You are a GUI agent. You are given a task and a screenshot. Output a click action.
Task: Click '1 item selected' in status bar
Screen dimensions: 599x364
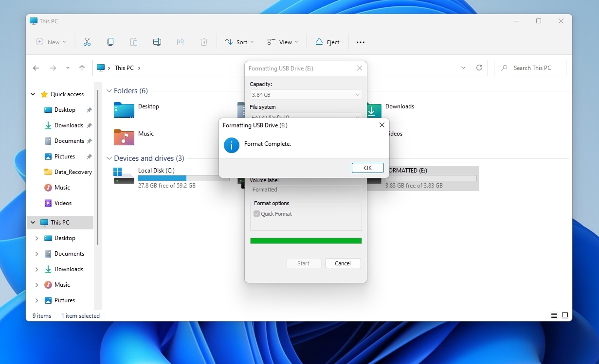tap(80, 316)
